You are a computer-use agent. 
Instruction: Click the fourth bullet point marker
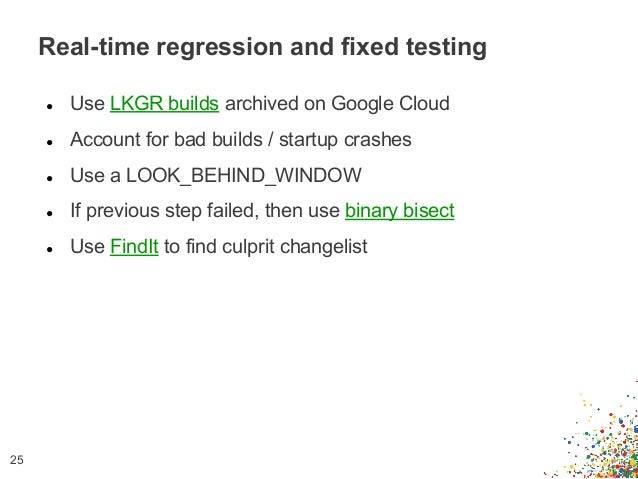tap(50, 214)
